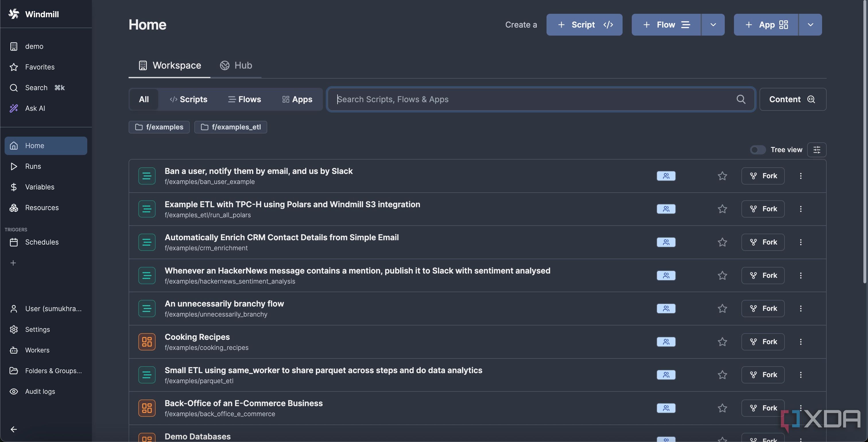Create a new Script

pos(584,25)
